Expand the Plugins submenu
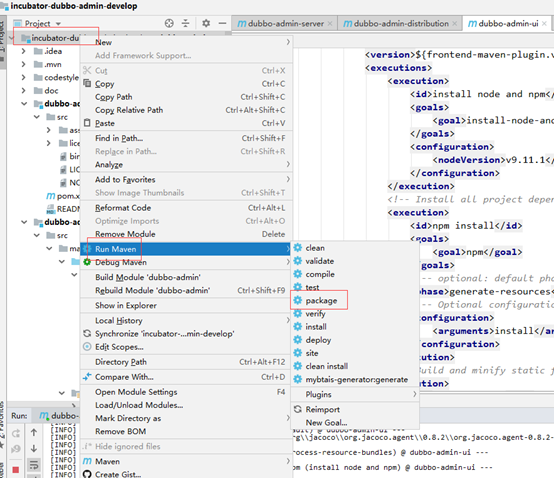Screen dimensions: 554x478 355,394
